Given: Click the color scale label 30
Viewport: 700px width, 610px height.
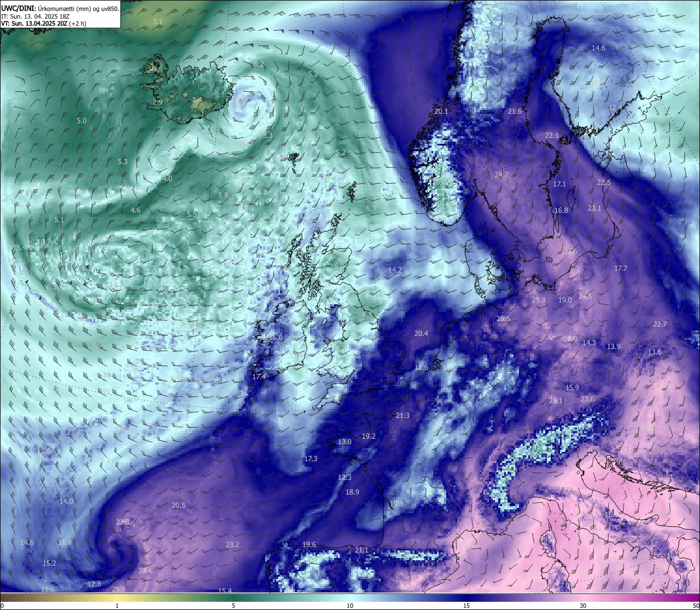Looking at the screenshot, I should click(583, 605).
